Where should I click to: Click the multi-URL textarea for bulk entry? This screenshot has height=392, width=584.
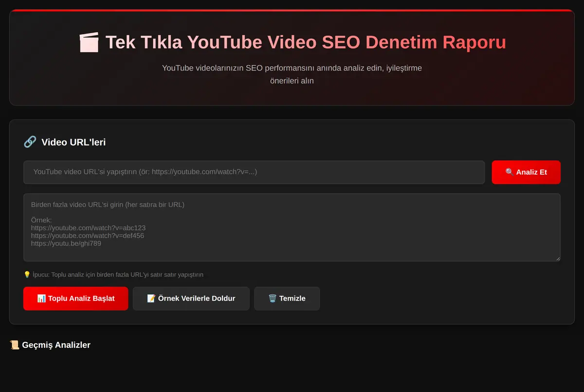coord(292,227)
